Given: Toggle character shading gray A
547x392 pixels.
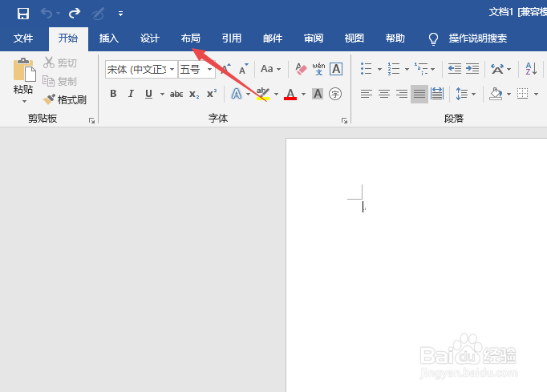Looking at the screenshot, I should [318, 94].
